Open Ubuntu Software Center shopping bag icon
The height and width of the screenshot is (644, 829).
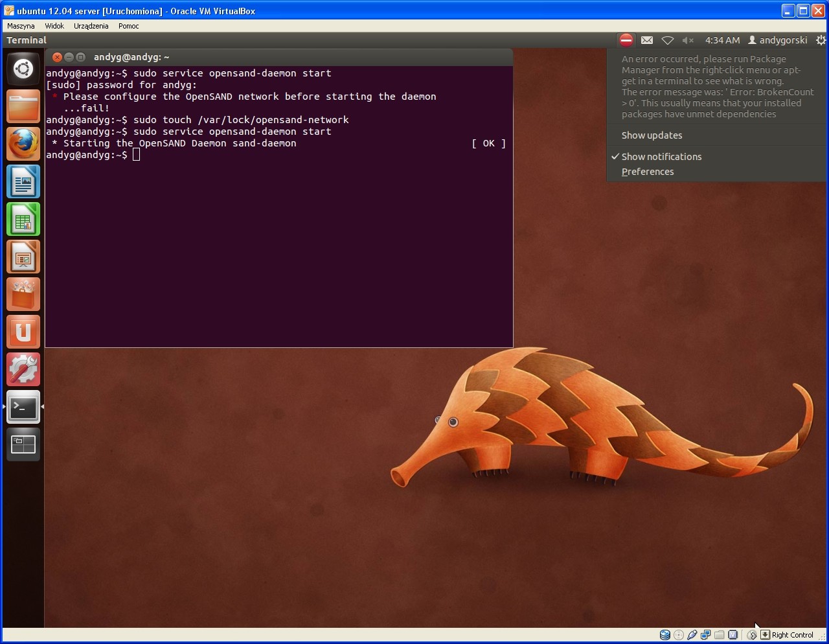pos(23,294)
